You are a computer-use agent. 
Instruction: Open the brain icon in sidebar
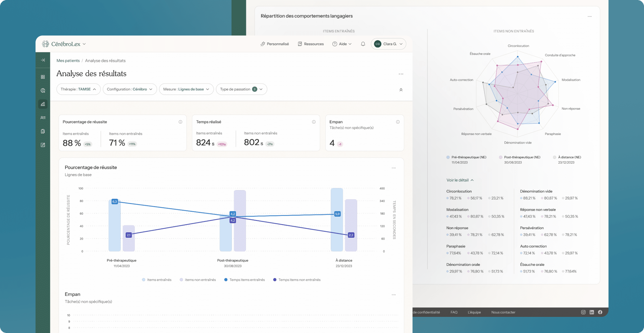[43, 90]
